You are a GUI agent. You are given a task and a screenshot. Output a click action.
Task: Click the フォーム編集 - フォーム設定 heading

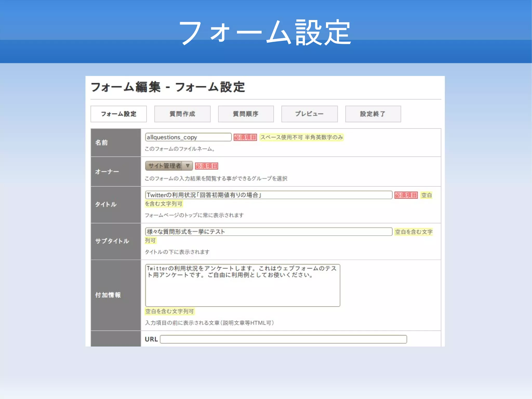pyautogui.click(x=168, y=87)
